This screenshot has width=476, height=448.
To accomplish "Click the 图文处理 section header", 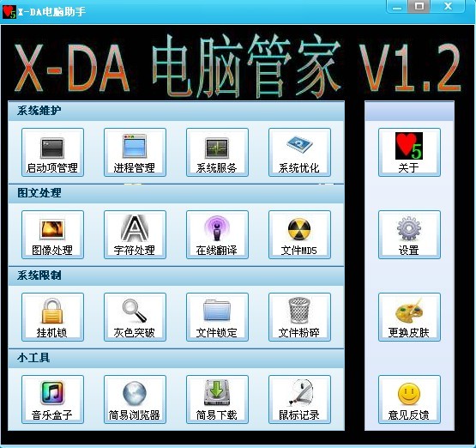I will 176,193.
